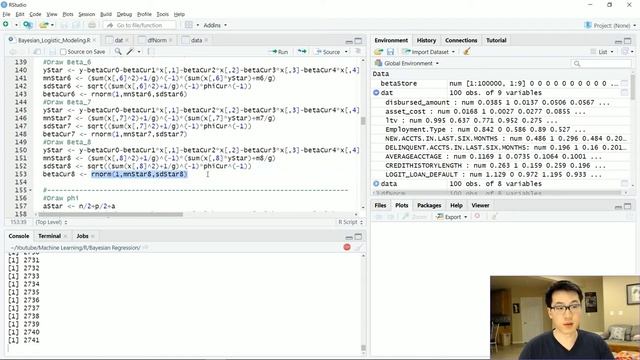Viewport: 640px width, 360px height.
Task: Open the Session menu
Action: [x=87, y=14]
